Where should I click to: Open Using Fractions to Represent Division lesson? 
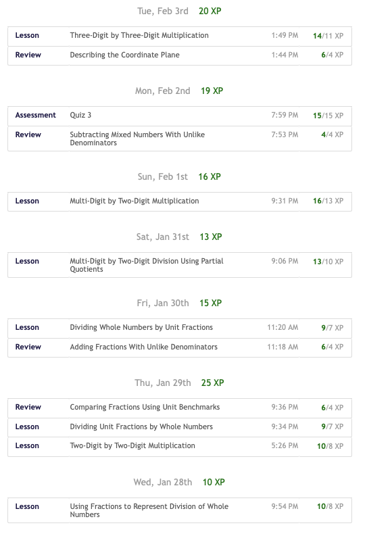point(180,510)
